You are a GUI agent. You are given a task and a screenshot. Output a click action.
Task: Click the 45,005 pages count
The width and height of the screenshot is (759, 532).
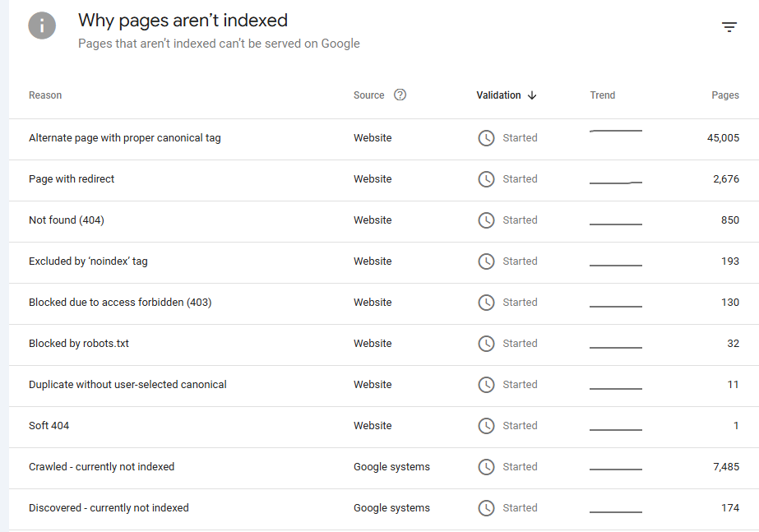tap(723, 138)
